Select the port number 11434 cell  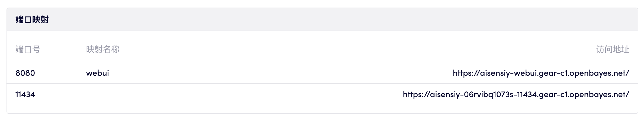pos(25,94)
